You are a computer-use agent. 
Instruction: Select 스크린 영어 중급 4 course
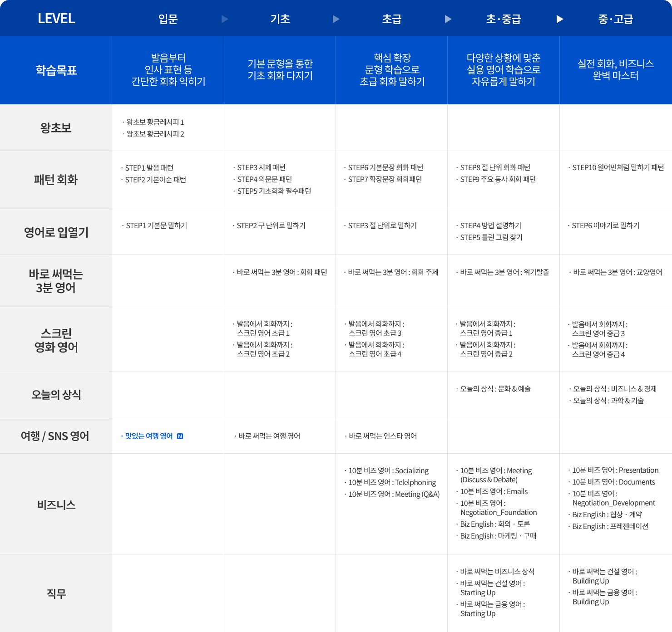click(x=599, y=350)
